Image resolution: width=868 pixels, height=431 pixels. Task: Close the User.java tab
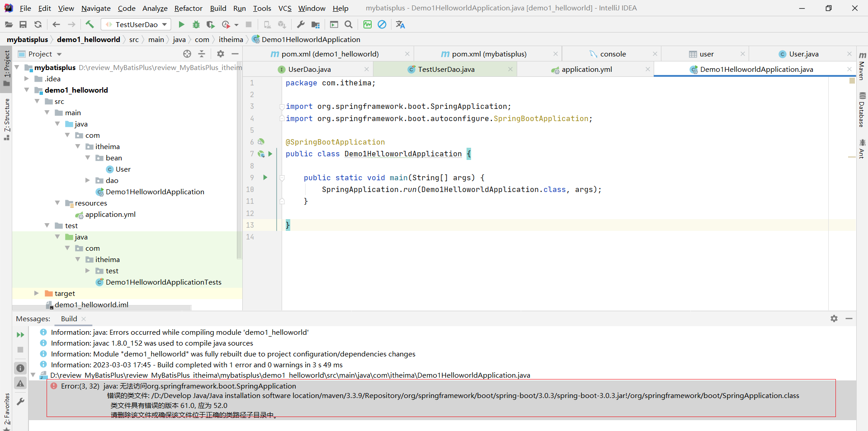point(849,54)
